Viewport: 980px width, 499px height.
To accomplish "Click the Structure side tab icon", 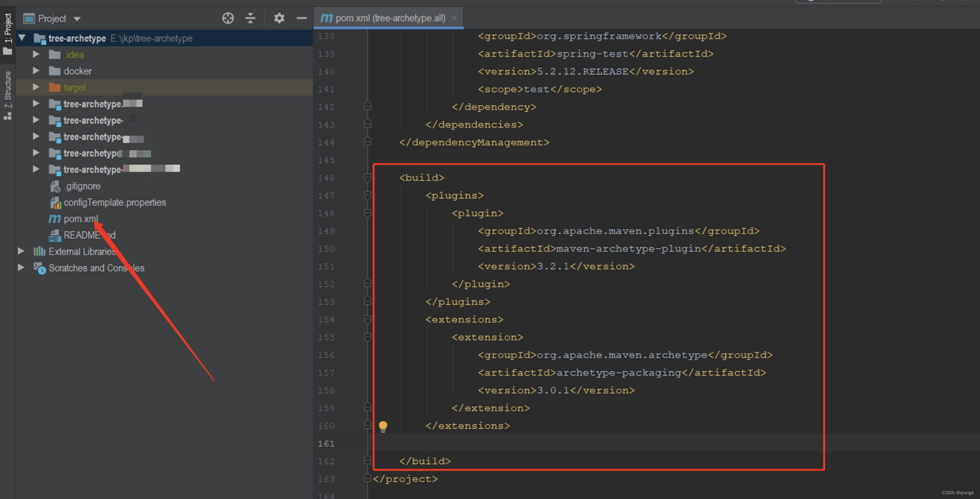I will coord(8,116).
